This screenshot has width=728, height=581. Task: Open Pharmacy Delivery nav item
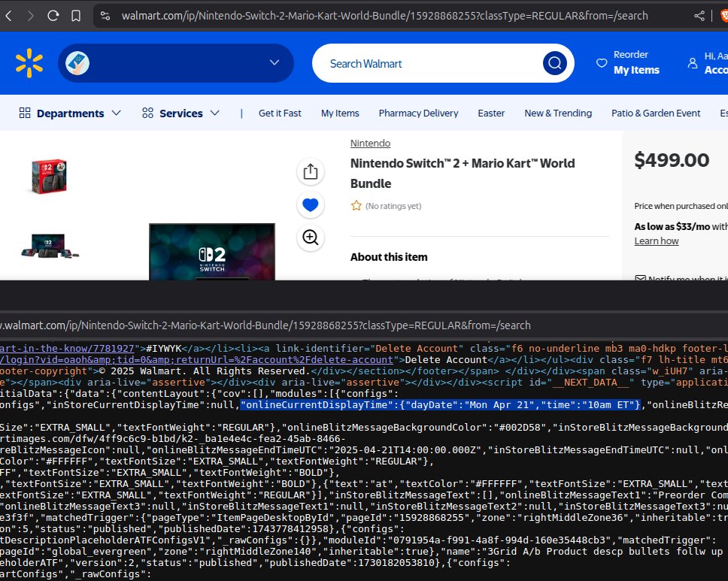click(x=418, y=113)
